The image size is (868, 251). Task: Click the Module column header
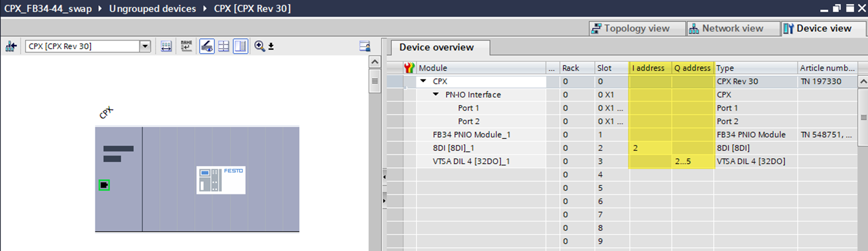[481, 68]
